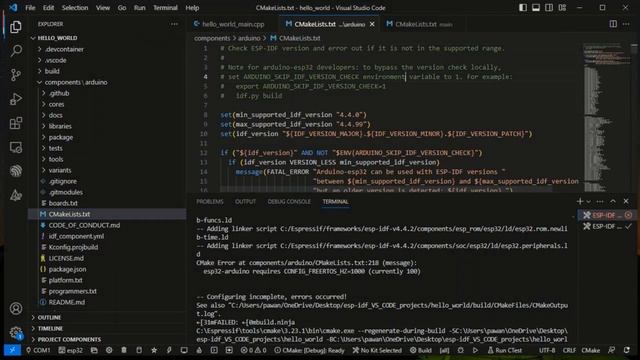Open problems count errors and warnings indicator
640x360 pixels.
(253, 350)
